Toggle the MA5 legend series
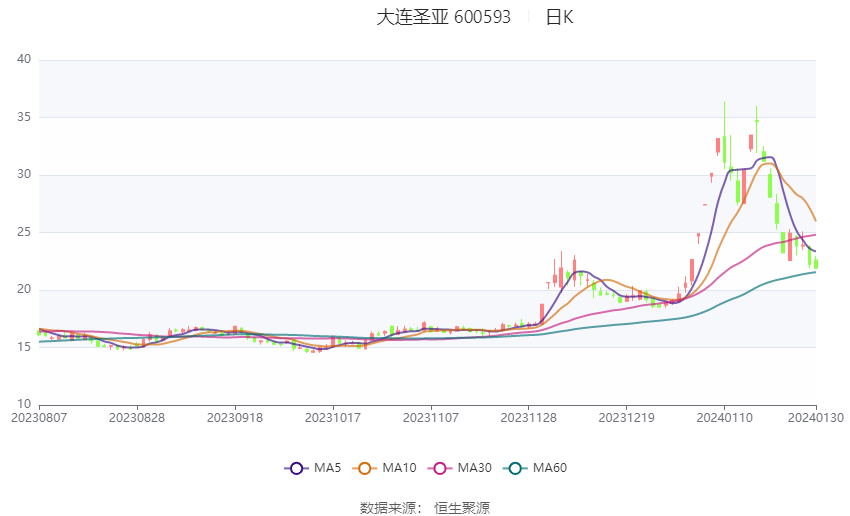 tap(313, 468)
